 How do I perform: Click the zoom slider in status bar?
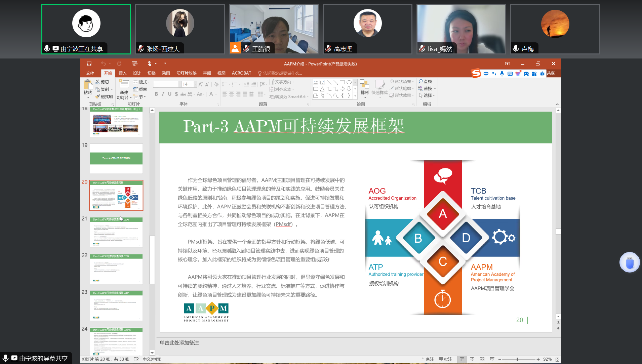518,359
